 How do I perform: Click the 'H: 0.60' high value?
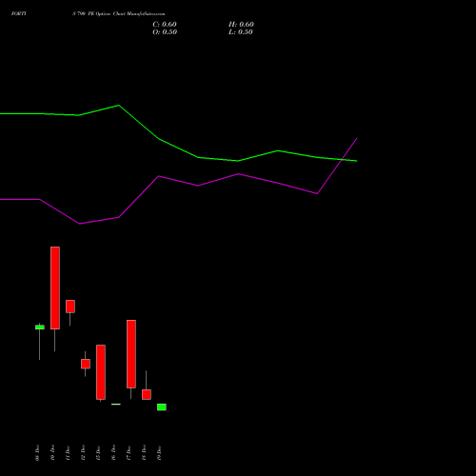coord(241,25)
